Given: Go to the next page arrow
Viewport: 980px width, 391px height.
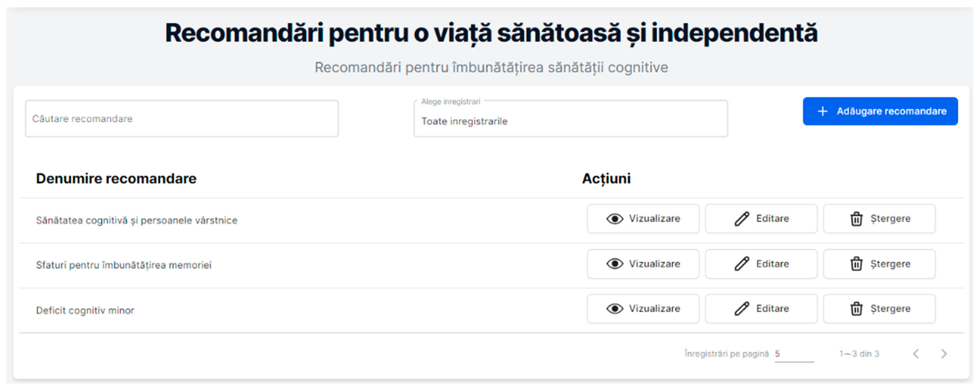Looking at the screenshot, I should tap(944, 354).
